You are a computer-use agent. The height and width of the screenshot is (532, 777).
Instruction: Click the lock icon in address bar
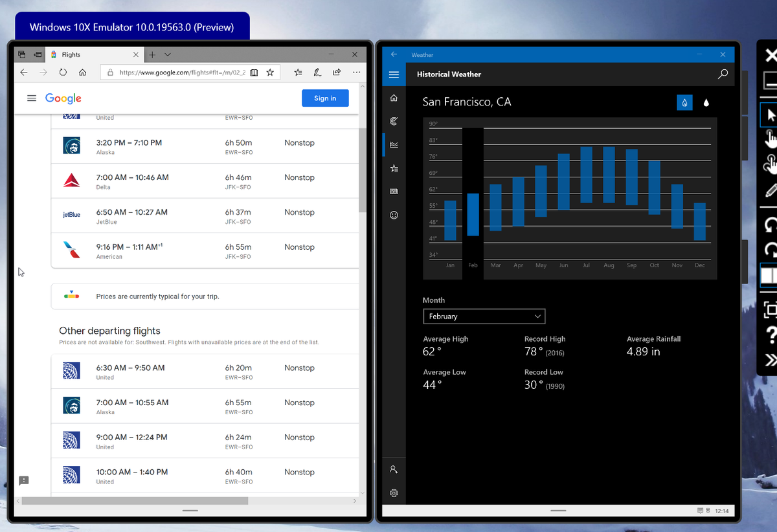tap(110, 72)
